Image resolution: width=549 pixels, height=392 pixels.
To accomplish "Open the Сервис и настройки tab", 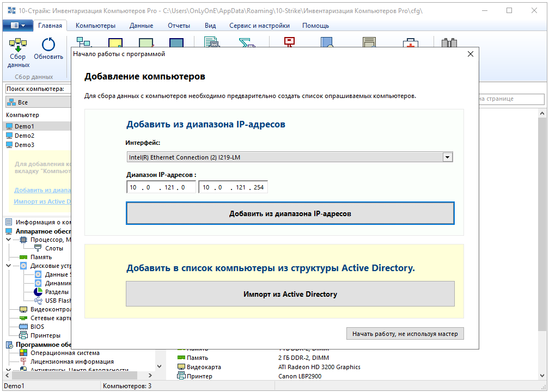I will [x=259, y=26].
